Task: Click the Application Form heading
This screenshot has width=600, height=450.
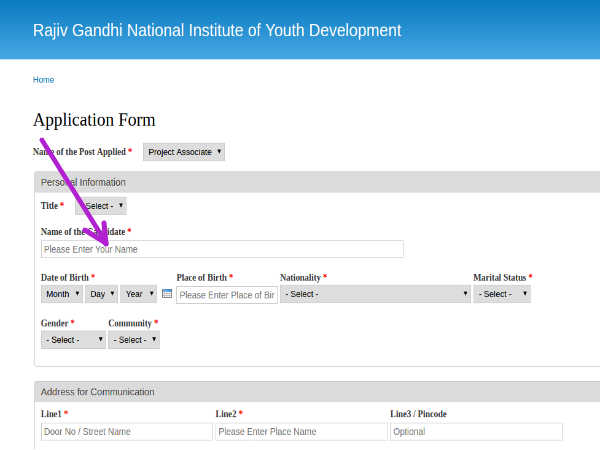Action: [94, 120]
